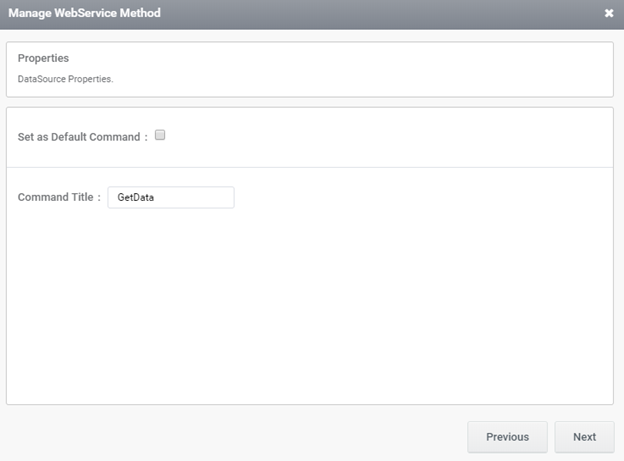Viewport: 624px width, 461px height.
Task: Dismiss dialog using the X icon
Action: (x=609, y=14)
